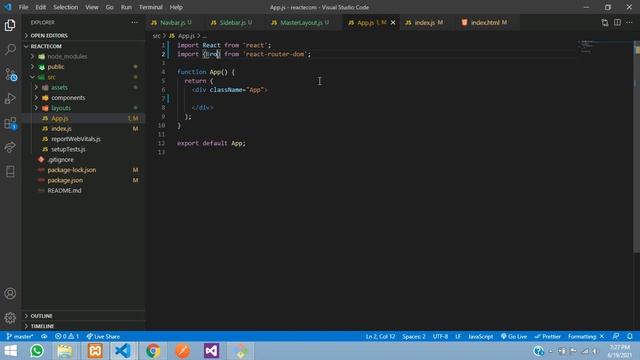Close the App.js editor tab
Viewport: 640px width, 360px height.
393,22
